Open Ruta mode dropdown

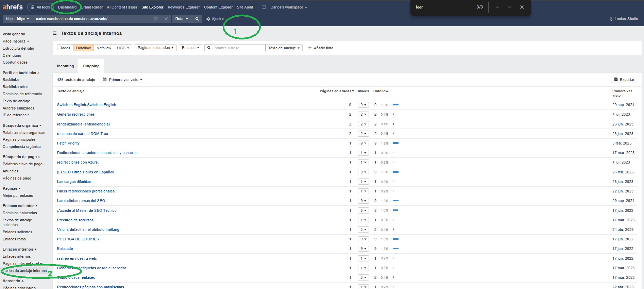click(182, 19)
